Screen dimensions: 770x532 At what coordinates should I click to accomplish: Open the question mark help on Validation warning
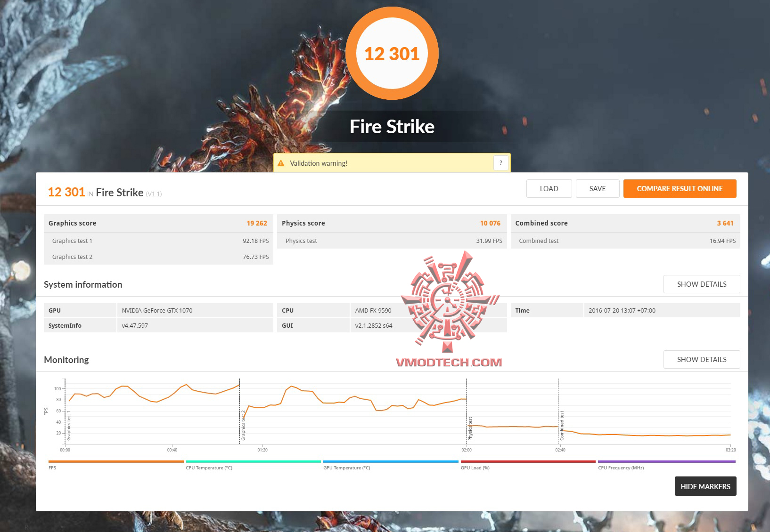(501, 163)
